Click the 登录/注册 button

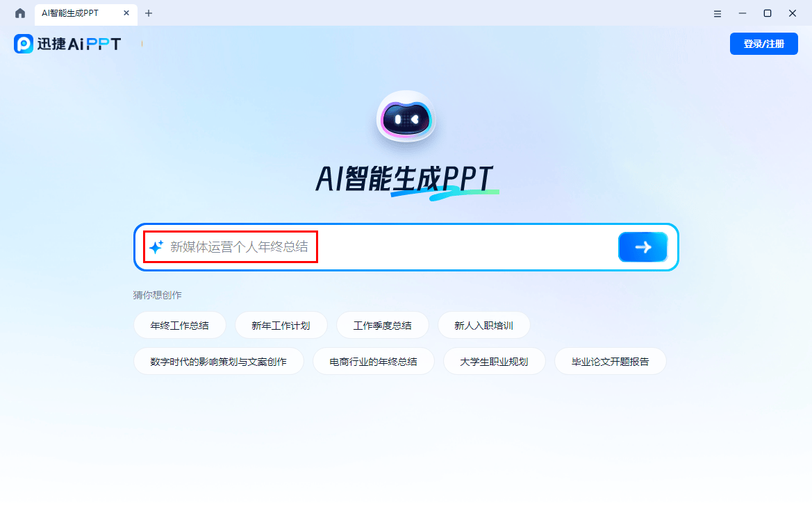pyautogui.click(x=763, y=44)
